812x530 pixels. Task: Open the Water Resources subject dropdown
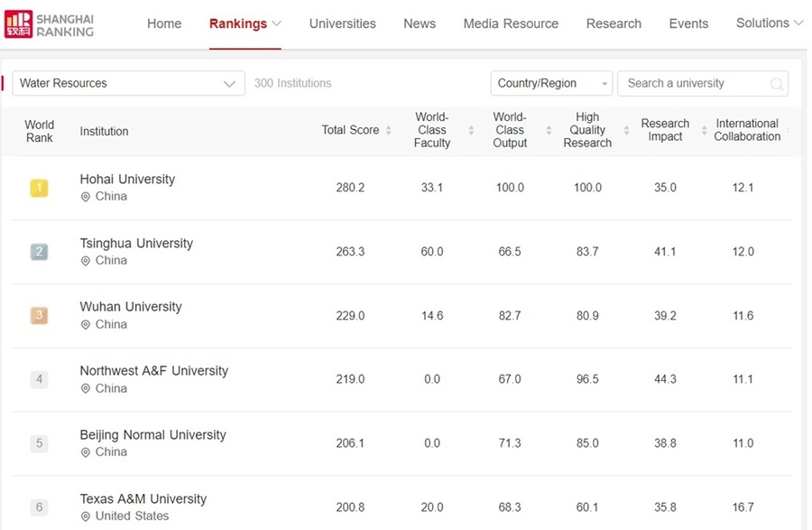pyautogui.click(x=128, y=83)
